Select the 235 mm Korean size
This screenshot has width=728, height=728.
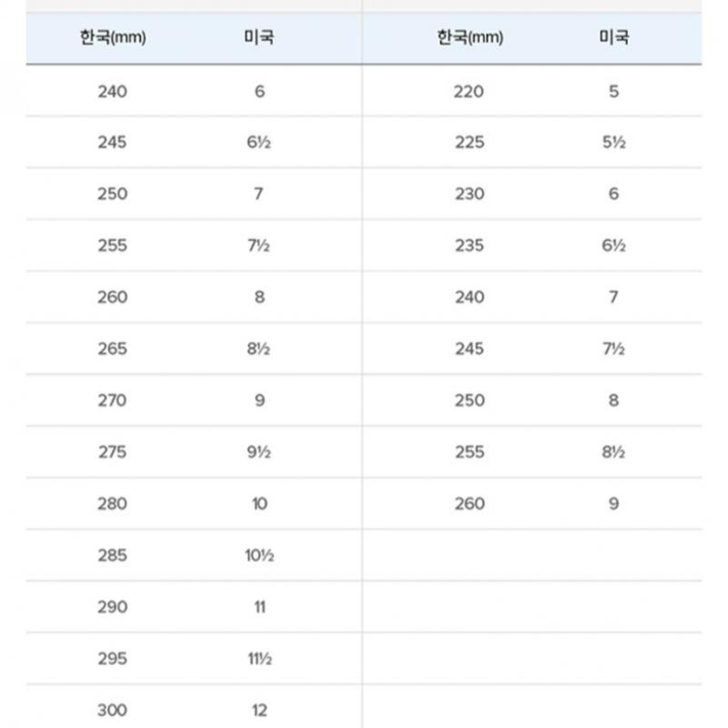point(470,246)
